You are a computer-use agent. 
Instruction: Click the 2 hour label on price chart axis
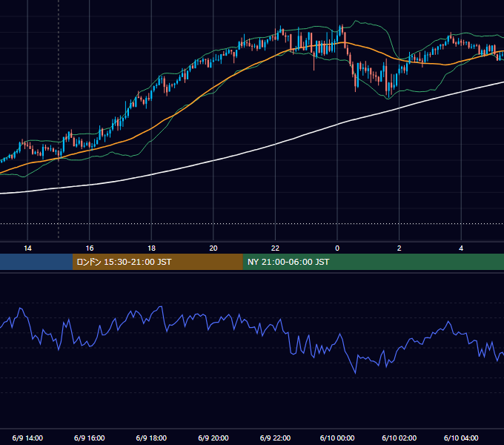coord(399,248)
